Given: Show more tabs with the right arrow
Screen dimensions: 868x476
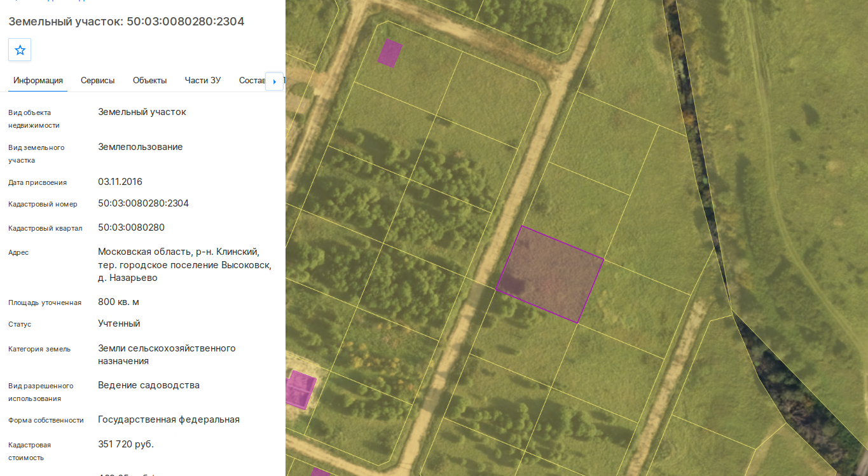Looking at the screenshot, I should 274,81.
